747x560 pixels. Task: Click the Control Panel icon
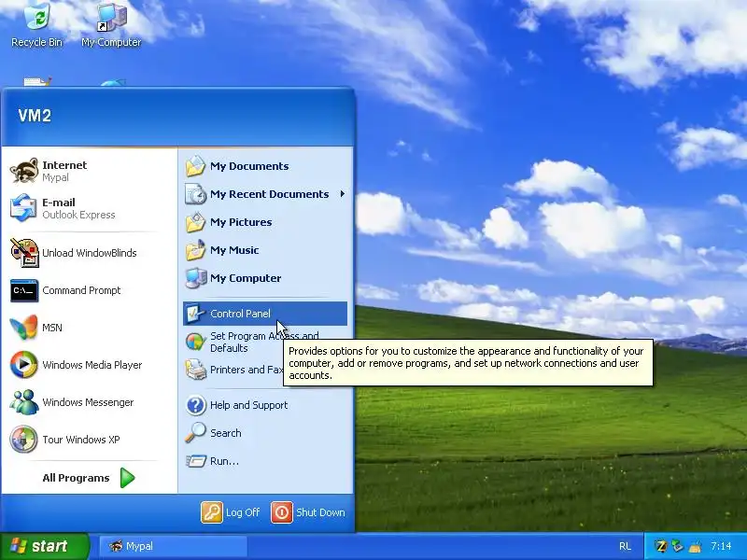tap(195, 314)
